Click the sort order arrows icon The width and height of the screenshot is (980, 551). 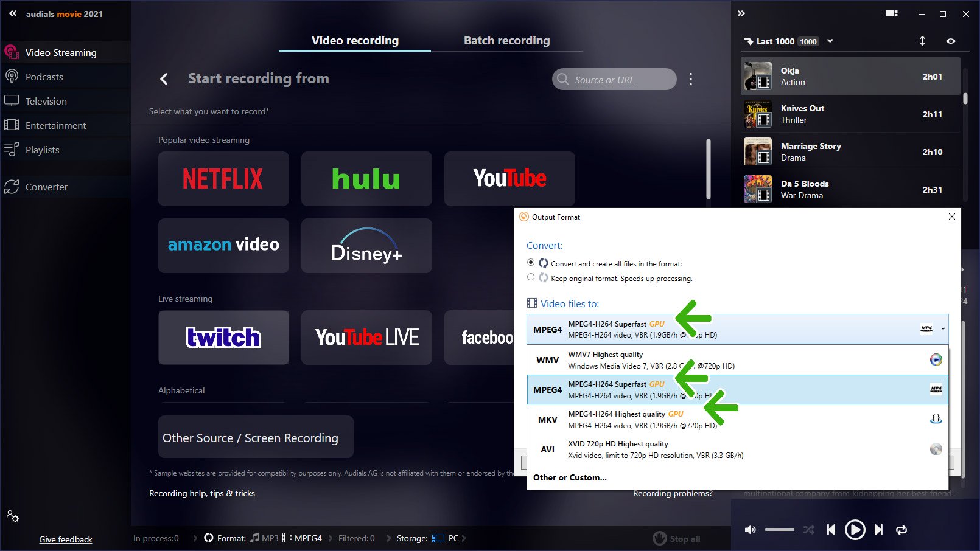(922, 41)
